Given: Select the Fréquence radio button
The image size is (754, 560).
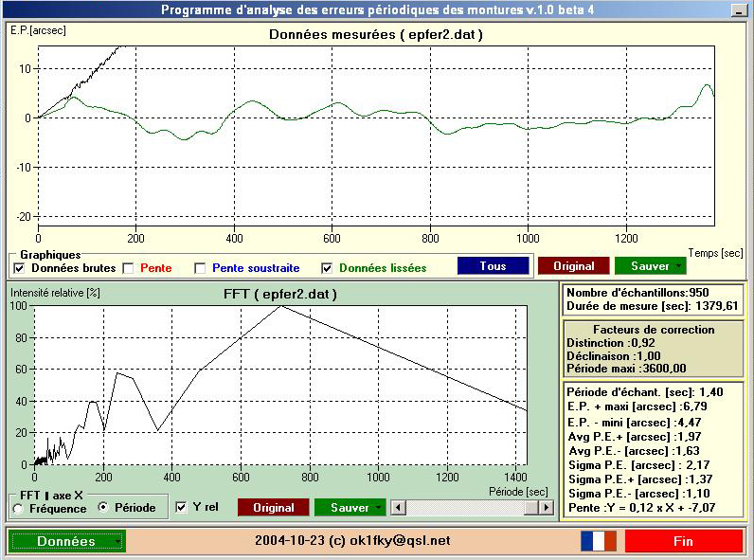Looking at the screenshot, I should [18, 509].
